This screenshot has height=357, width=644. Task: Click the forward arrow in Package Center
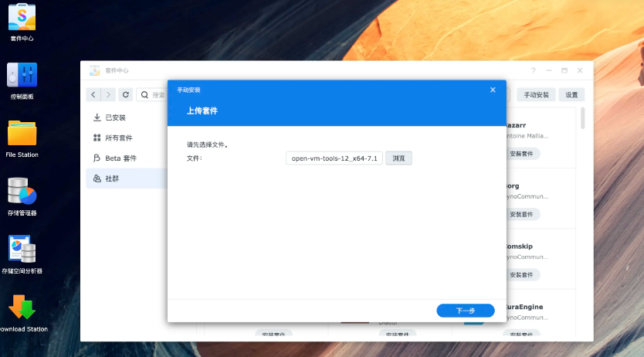[x=108, y=95]
